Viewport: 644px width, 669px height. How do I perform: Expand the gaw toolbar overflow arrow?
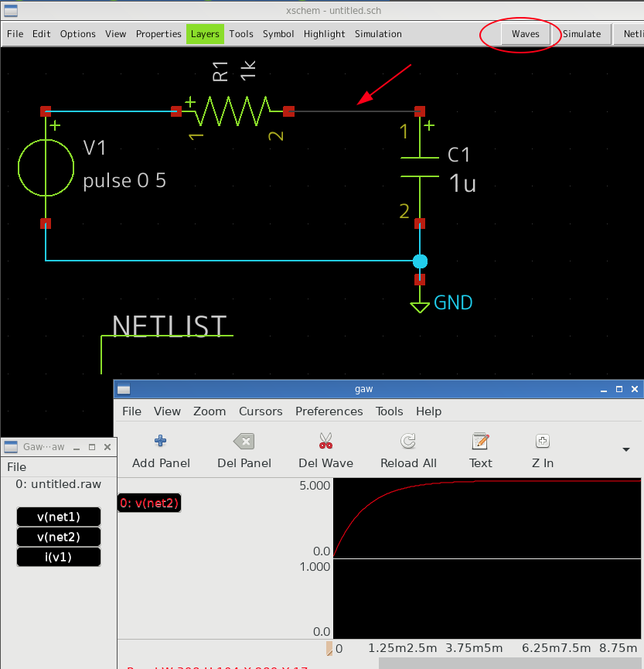625,449
